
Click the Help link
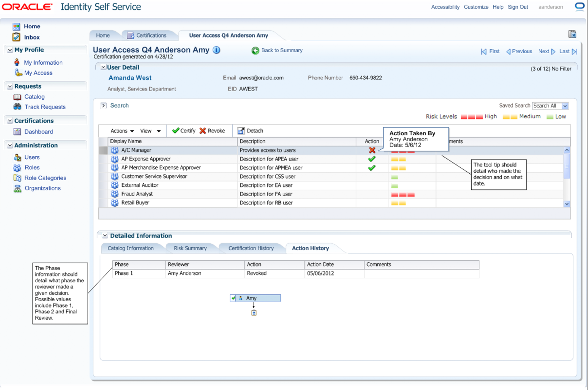tap(498, 7)
